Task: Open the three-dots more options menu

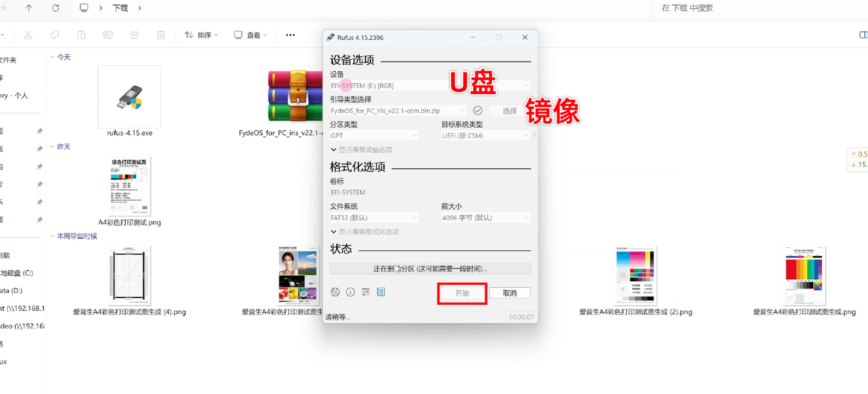Action: point(291,35)
